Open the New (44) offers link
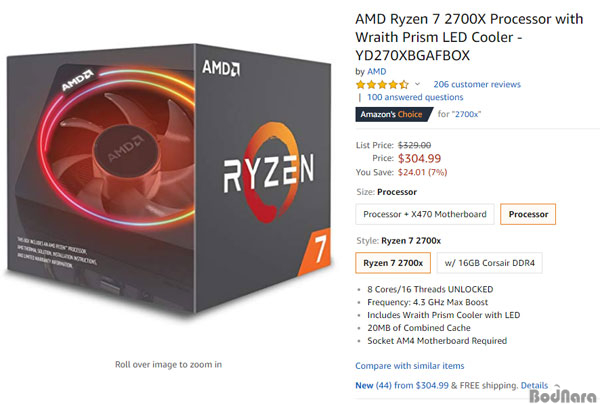This screenshot has width=600, height=406. click(402, 385)
